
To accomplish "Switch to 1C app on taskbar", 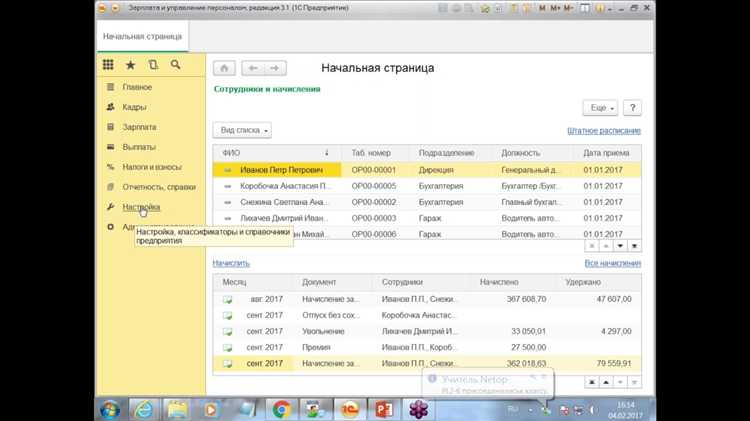I will click(x=350, y=410).
